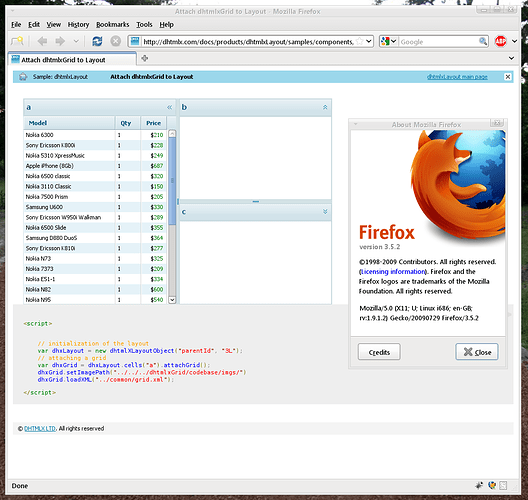The image size is (528, 500).
Task: Click grid scrollbar down arrow
Action: coord(172,299)
